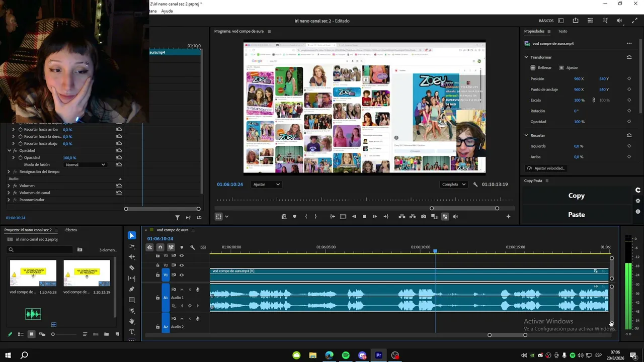The image size is (644, 362).
Task: Expand the Volumen effect
Action: click(9, 186)
